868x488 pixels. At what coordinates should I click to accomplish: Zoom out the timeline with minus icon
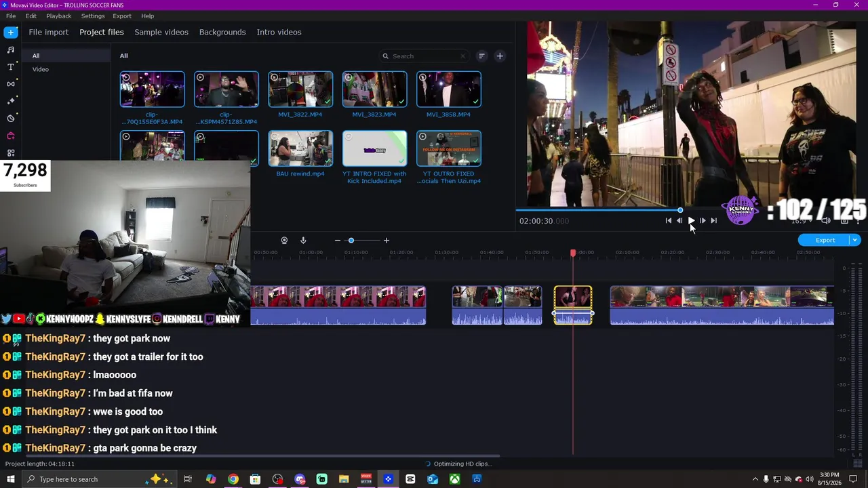click(337, 241)
